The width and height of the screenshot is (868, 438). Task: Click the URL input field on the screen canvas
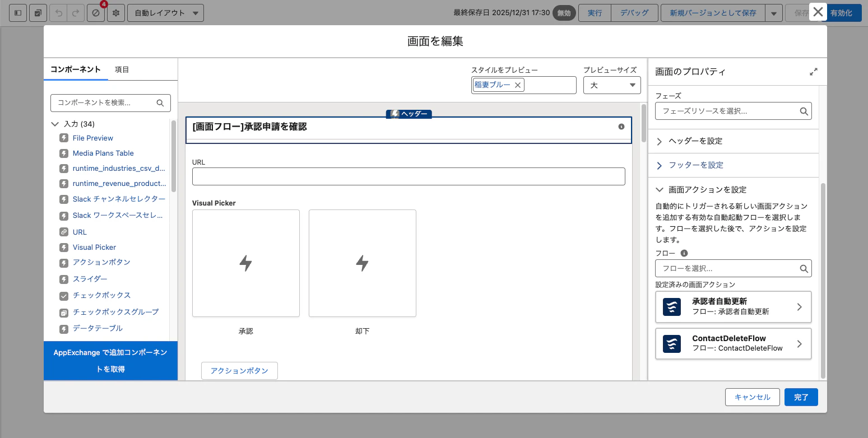(x=409, y=176)
